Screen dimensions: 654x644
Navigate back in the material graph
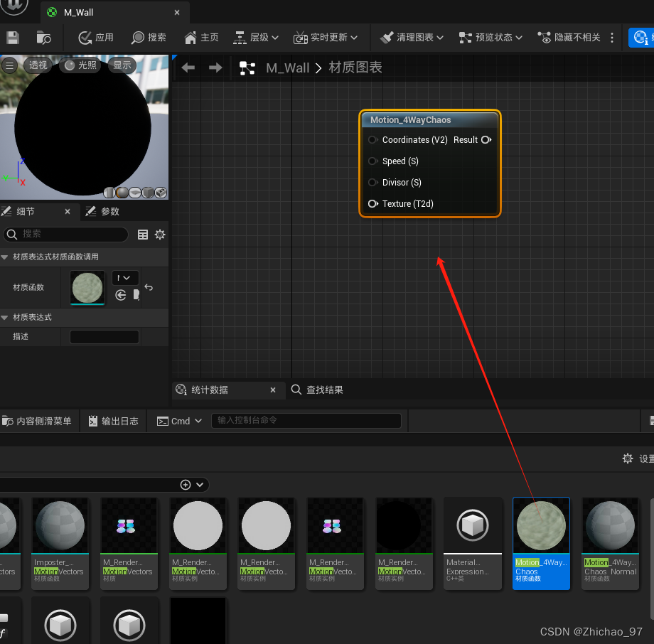coord(188,68)
